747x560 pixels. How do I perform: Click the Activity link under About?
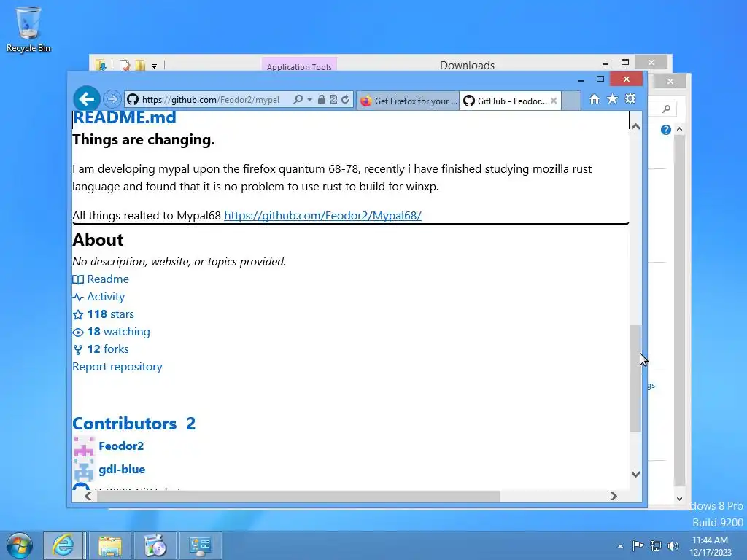point(106,297)
